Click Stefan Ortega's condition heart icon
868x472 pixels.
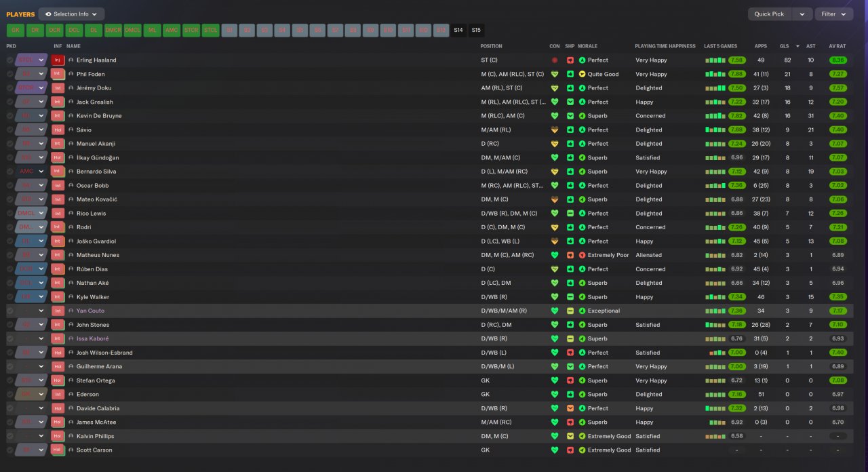pyautogui.click(x=555, y=380)
